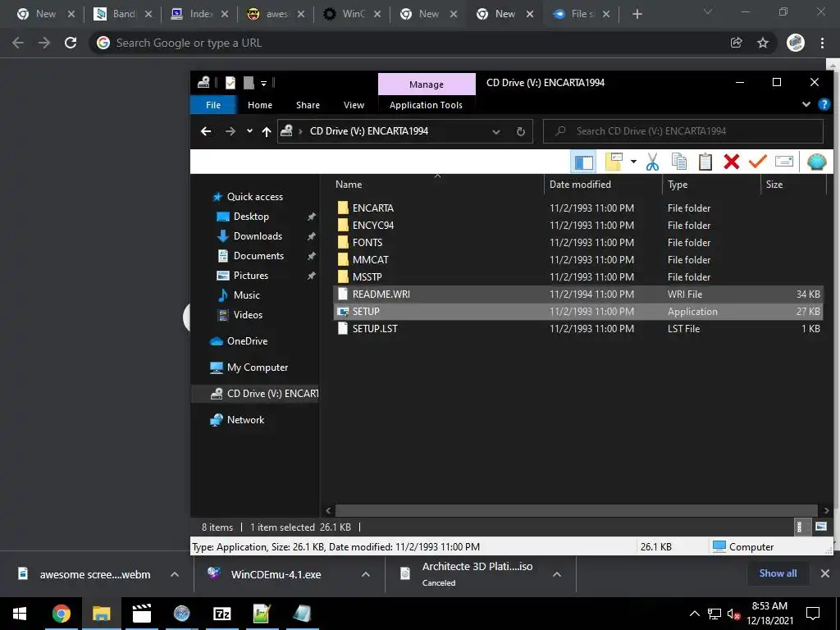Click the properties checkmark in title bar
The image size is (840, 630).
231,83
